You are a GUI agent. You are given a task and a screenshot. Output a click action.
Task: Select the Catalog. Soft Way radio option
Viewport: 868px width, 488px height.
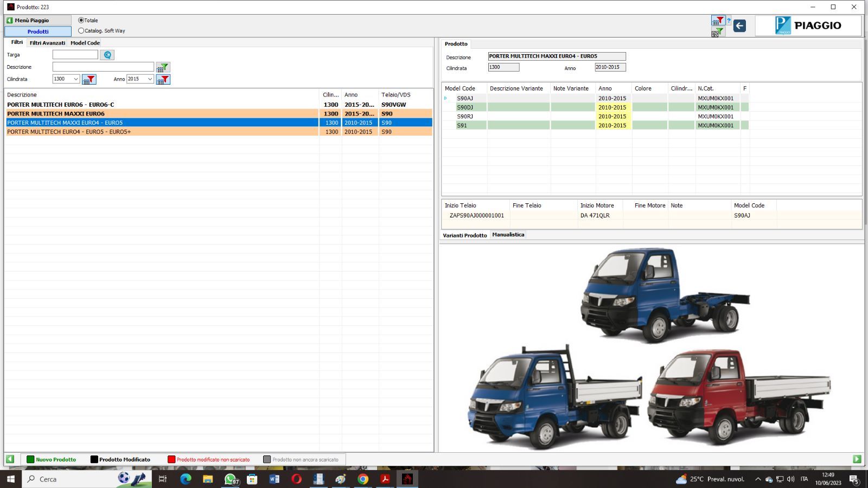coord(81,31)
